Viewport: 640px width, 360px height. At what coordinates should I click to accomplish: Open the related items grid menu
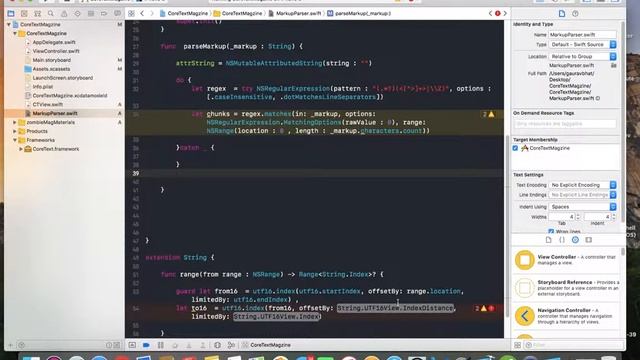(131, 13)
